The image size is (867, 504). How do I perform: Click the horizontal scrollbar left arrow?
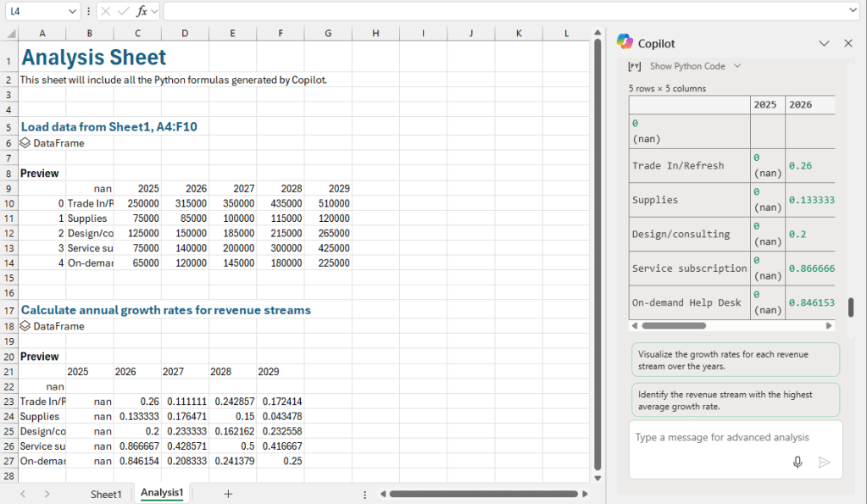382,494
